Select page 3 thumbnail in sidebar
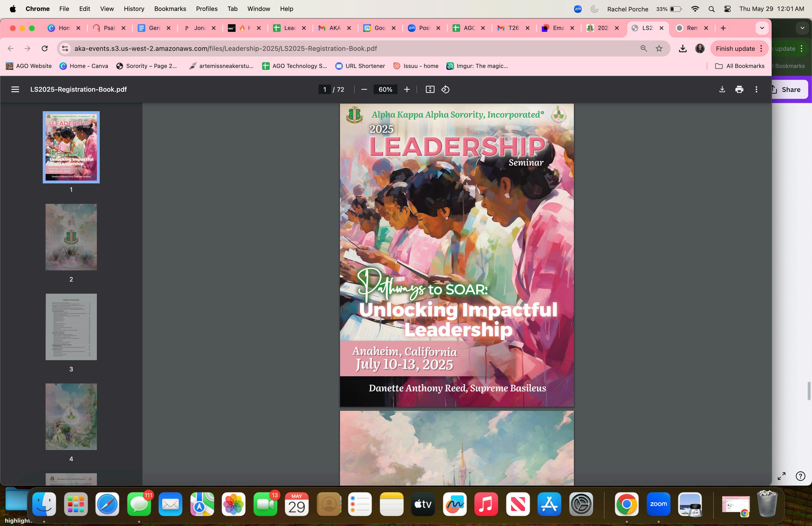The width and height of the screenshot is (812, 526). pos(71,327)
